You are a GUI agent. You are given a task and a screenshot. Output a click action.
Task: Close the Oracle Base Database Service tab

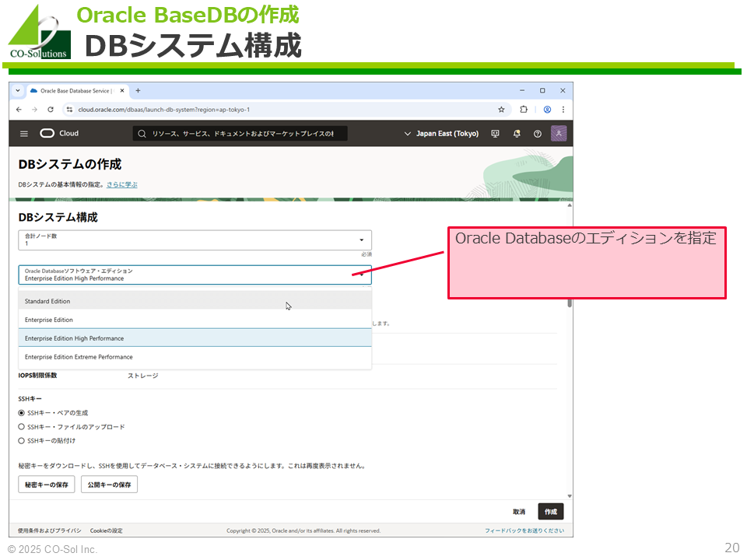(122, 90)
